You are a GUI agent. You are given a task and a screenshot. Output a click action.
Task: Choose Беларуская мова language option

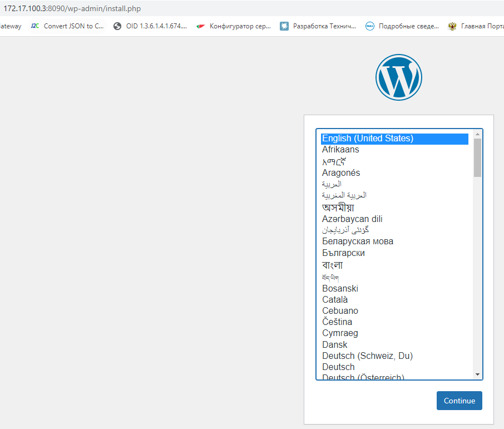pyautogui.click(x=358, y=241)
